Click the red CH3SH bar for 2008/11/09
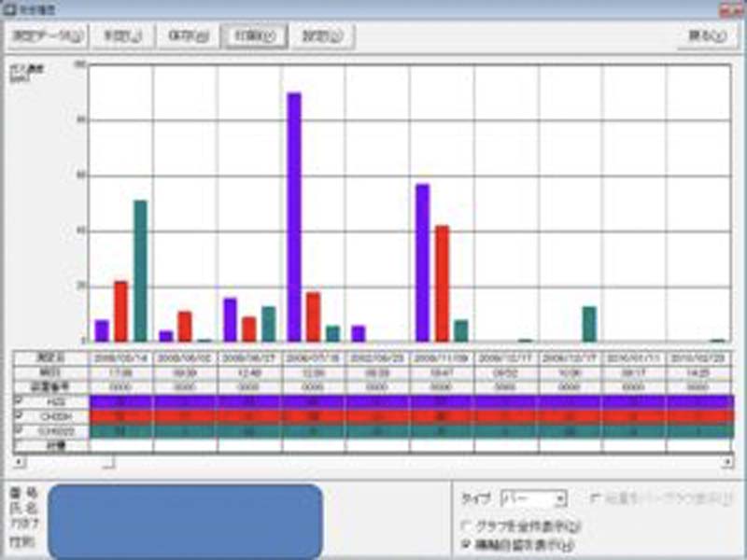Screen dimensions: 747x560 [x=442, y=283]
